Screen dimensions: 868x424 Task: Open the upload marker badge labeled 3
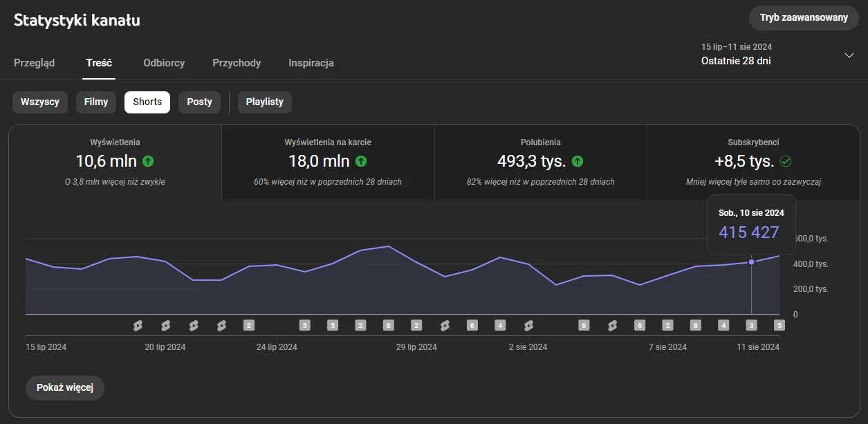click(x=751, y=325)
